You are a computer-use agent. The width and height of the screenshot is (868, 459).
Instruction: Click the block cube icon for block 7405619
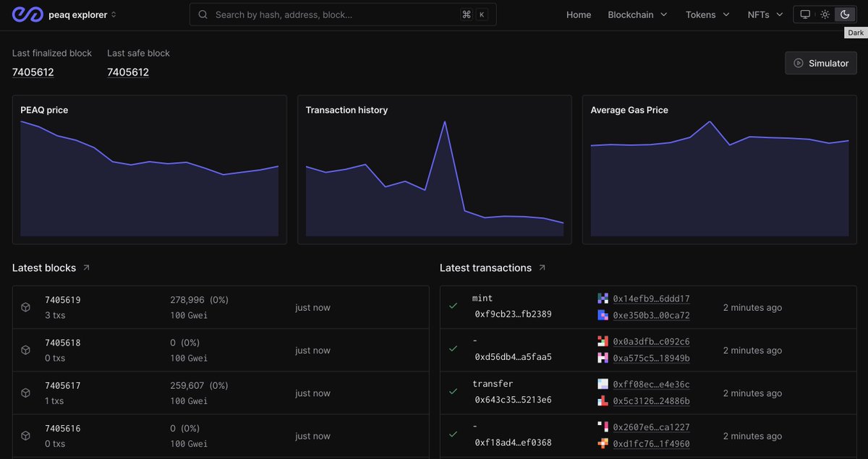[x=25, y=306]
